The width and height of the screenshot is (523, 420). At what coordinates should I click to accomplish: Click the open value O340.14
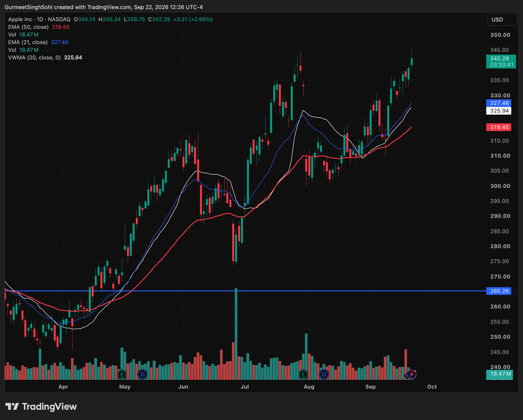pos(84,19)
